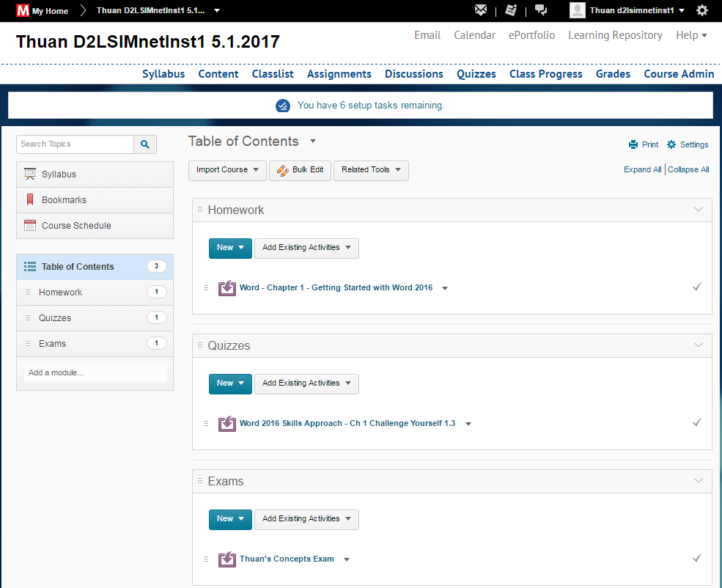Click the Print printer icon
Screen dimensions: 722x588
[633, 144]
